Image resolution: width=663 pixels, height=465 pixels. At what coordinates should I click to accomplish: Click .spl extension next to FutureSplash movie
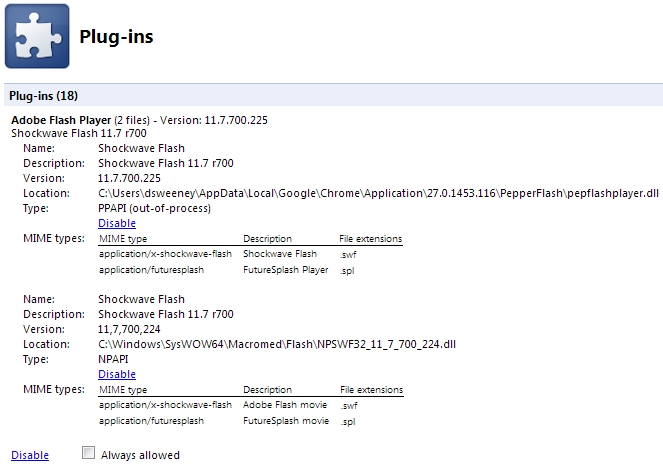pyautogui.click(x=348, y=422)
